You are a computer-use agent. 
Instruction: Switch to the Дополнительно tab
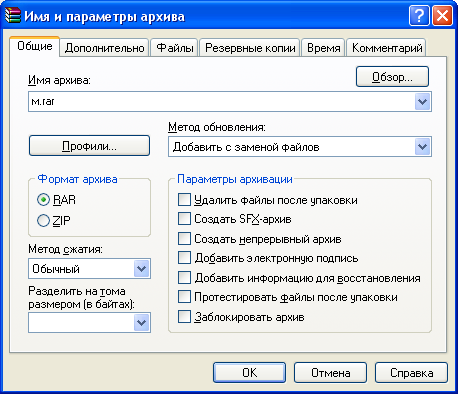click(104, 48)
